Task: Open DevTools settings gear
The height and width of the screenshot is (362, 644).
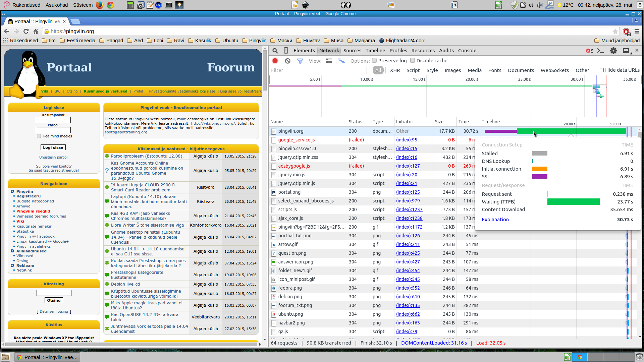Action: (x=613, y=51)
